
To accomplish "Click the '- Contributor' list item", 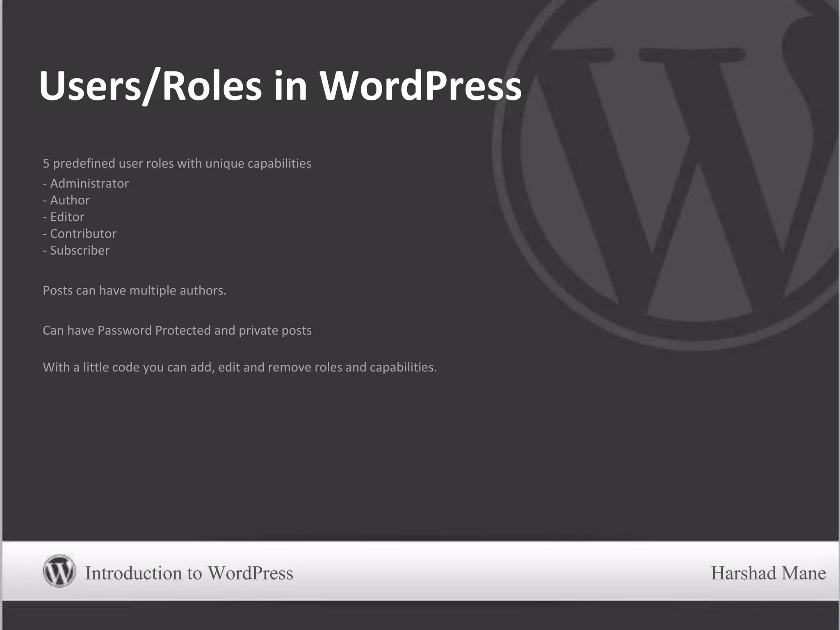I will click(x=80, y=234).
